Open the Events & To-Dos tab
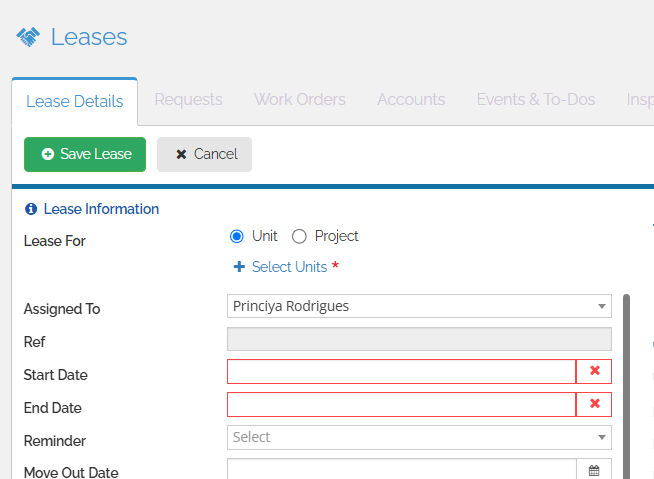This screenshot has height=479, width=654. coord(535,100)
